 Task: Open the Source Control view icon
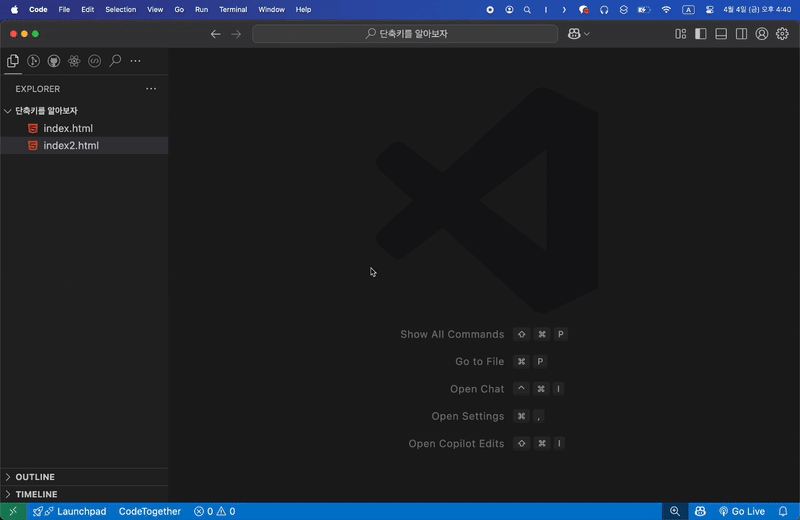[x=33, y=61]
